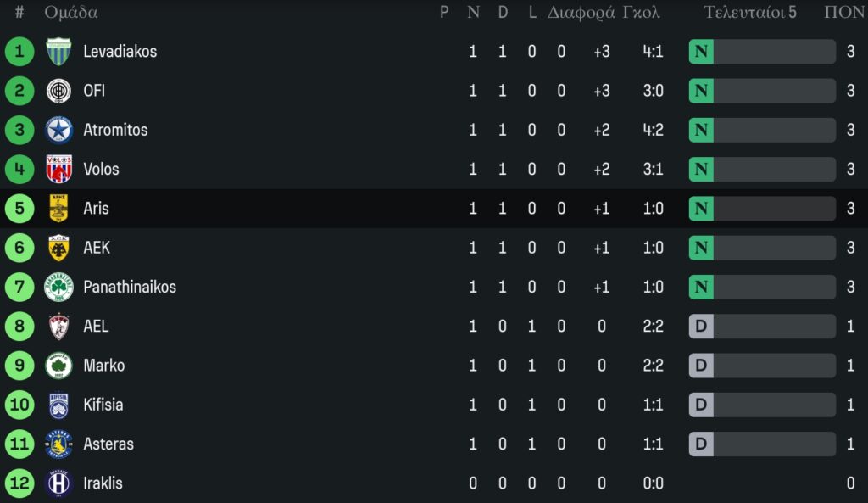Click the AEK eagle crest
Image resolution: width=868 pixels, height=503 pixels.
pyautogui.click(x=58, y=248)
